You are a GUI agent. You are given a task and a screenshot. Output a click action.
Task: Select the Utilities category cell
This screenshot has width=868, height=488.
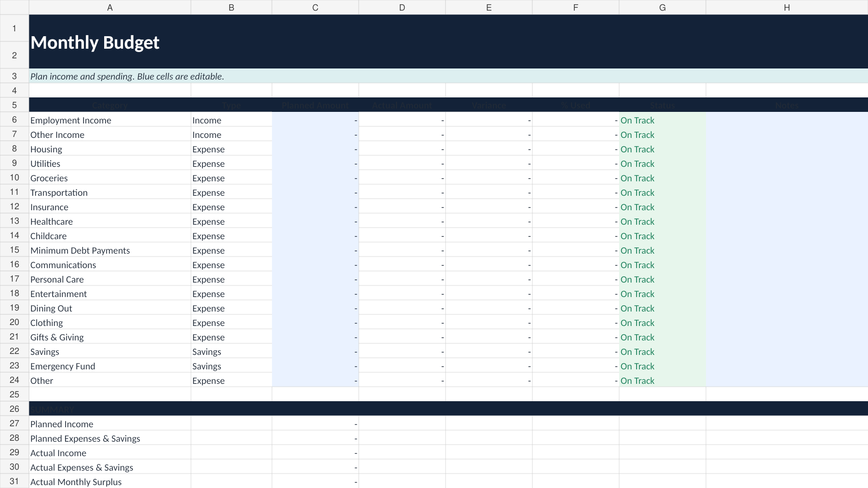pos(110,163)
